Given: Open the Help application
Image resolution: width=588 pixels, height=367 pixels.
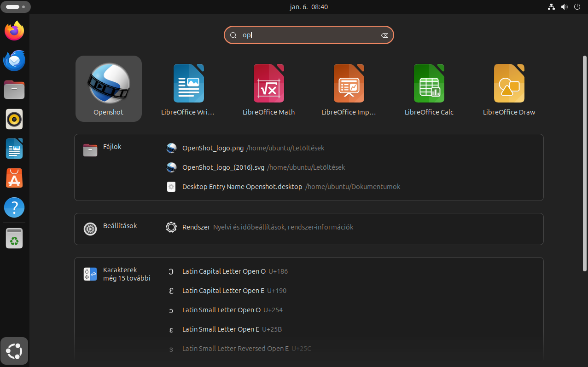Looking at the screenshot, I should [x=14, y=207].
